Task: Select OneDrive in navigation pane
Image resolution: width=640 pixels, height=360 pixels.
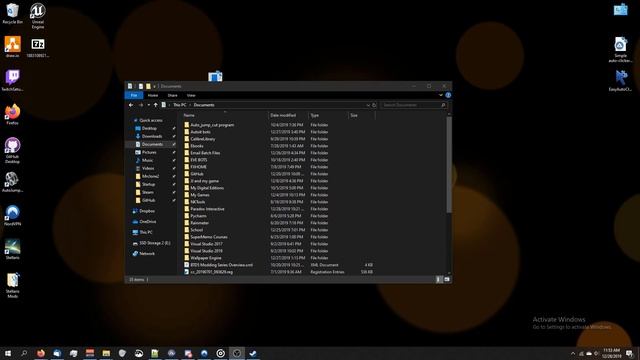Action: 147,222
